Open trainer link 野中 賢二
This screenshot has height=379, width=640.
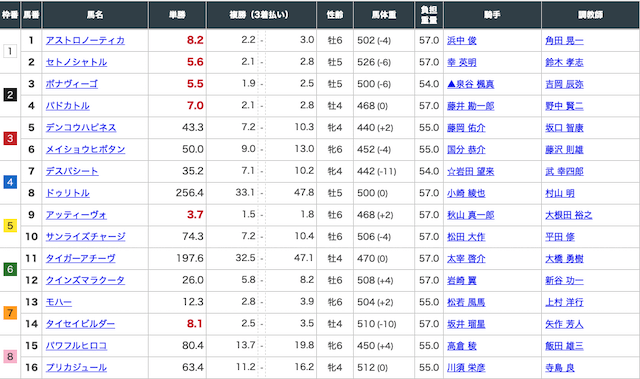[x=564, y=106]
